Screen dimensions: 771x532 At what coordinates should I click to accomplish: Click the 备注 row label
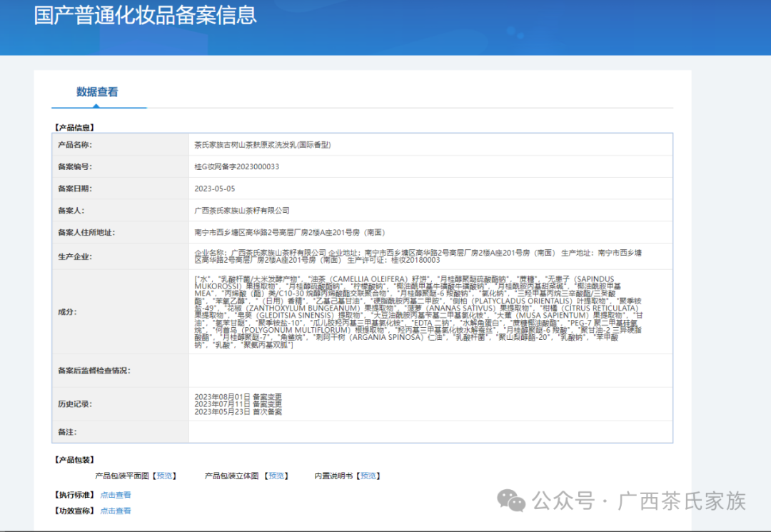pyautogui.click(x=67, y=432)
